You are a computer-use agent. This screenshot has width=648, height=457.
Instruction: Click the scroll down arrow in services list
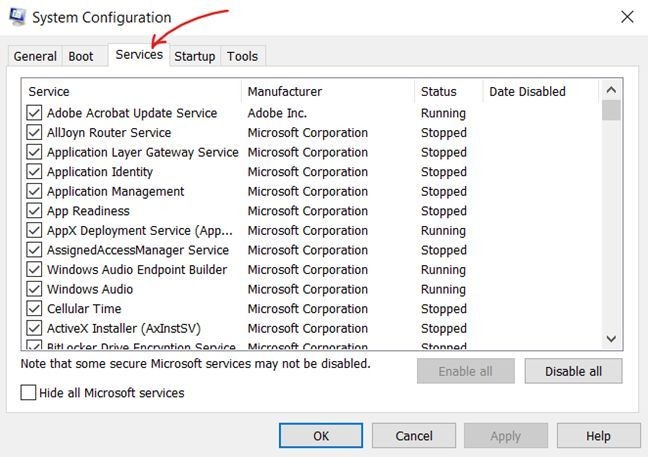tap(611, 340)
